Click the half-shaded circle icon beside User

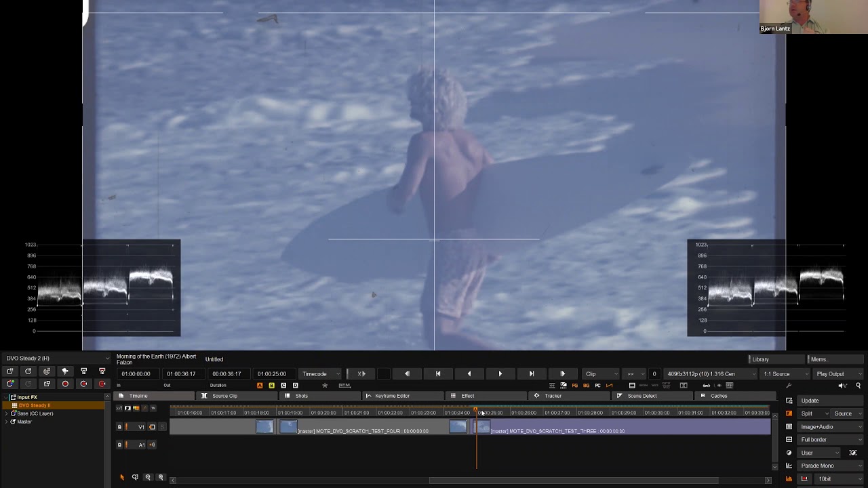click(789, 453)
